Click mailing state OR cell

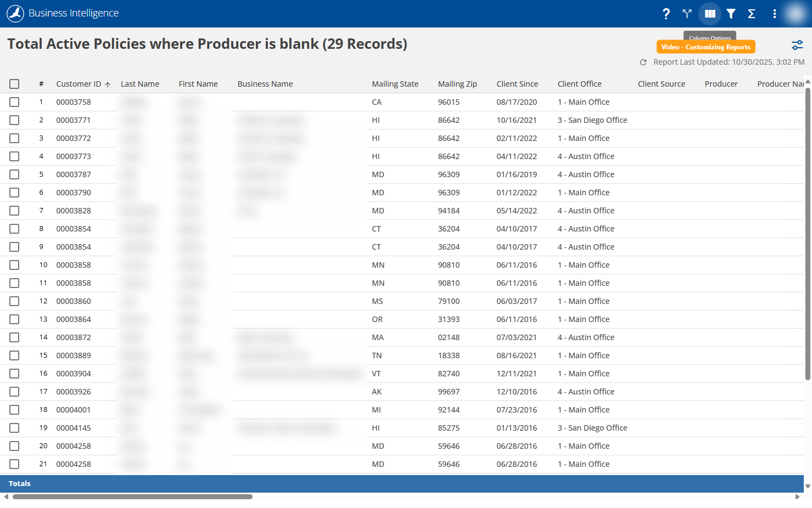pos(377,319)
